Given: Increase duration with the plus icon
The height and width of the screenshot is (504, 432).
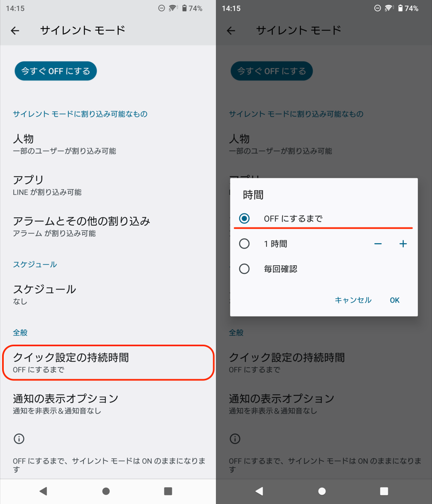Looking at the screenshot, I should pyautogui.click(x=403, y=244).
